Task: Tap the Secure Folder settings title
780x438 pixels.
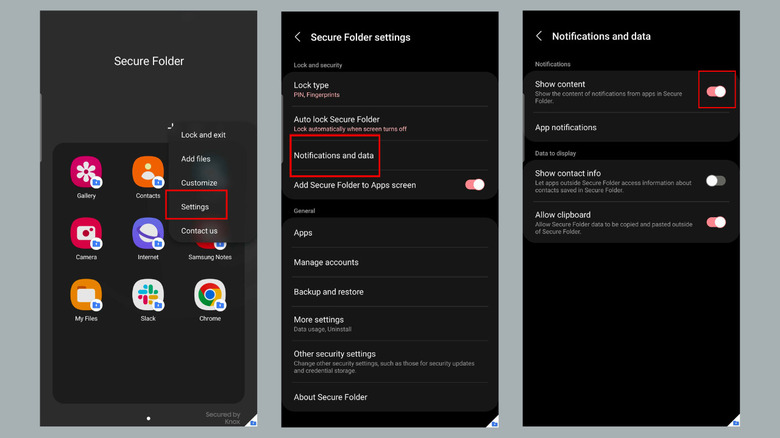Action: [360, 37]
